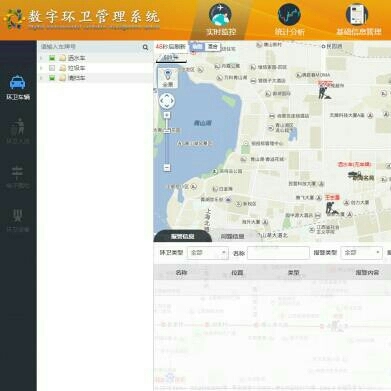
Task: Toggle checkbox for 洒水车 vehicle group
Action: coord(52,58)
